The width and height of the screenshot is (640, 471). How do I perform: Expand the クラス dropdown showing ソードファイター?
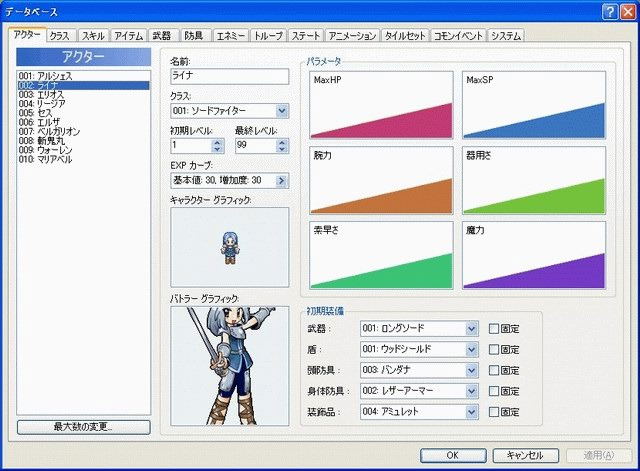(282, 110)
